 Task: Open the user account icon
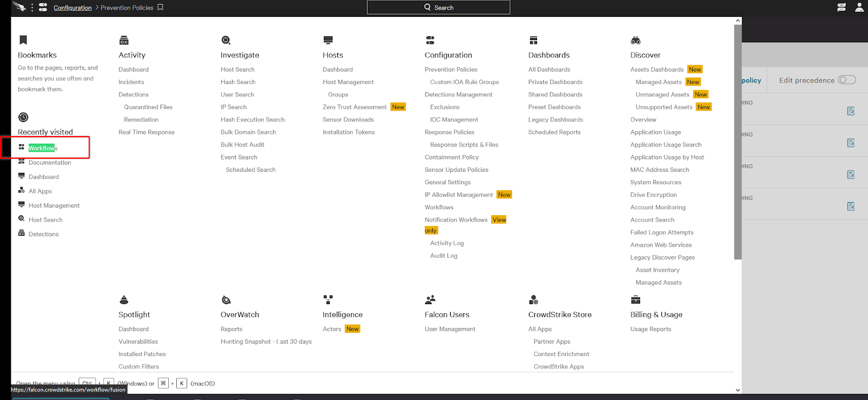click(x=859, y=8)
